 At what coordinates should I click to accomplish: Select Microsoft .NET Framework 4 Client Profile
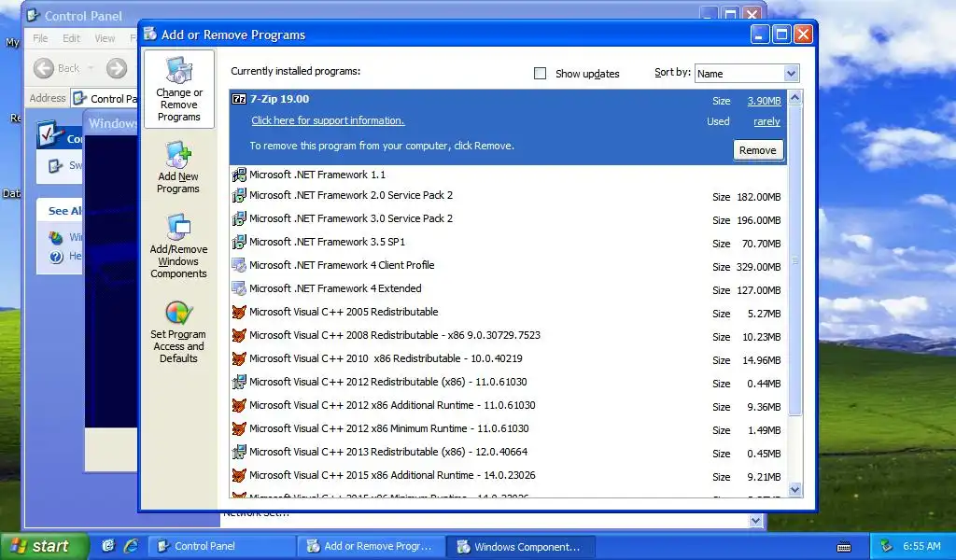(509, 266)
